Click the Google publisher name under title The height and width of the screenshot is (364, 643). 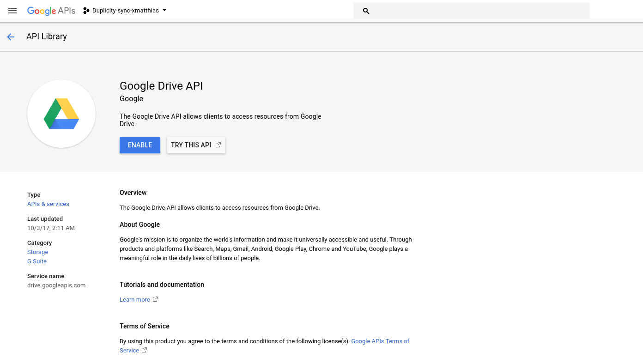[x=132, y=99]
